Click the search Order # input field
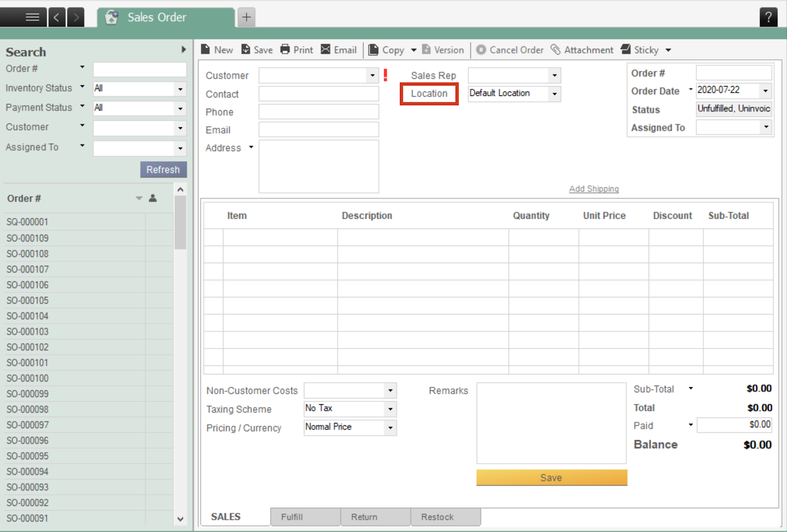 [x=140, y=69]
